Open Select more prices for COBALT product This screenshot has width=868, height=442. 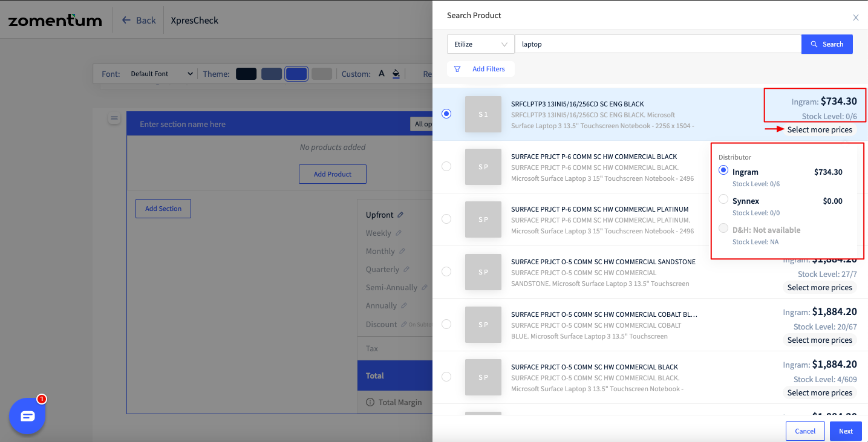[x=820, y=340]
